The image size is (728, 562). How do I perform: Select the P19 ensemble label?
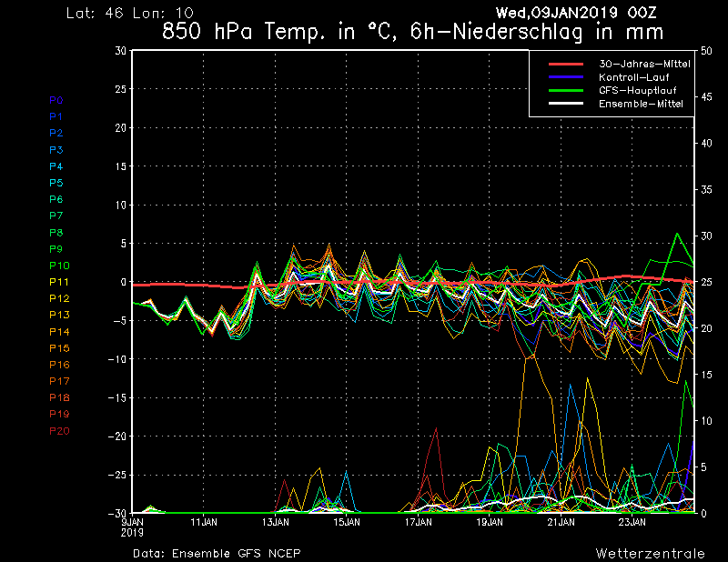[59, 414]
